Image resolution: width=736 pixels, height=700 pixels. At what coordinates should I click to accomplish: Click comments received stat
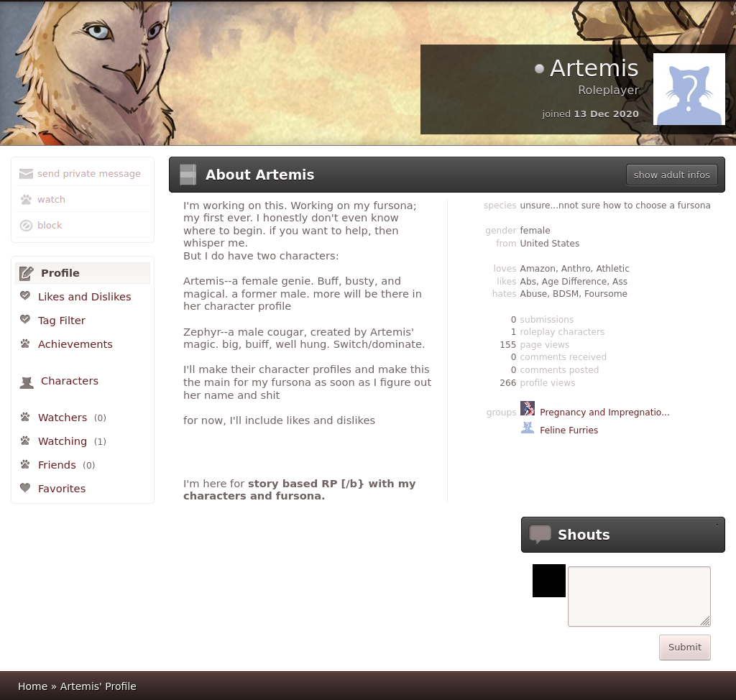pos(563,356)
